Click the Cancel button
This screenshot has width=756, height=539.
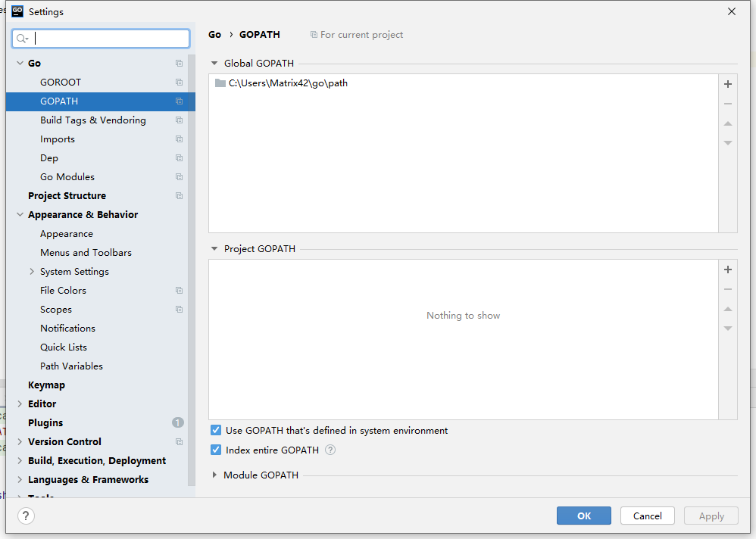[x=648, y=516]
